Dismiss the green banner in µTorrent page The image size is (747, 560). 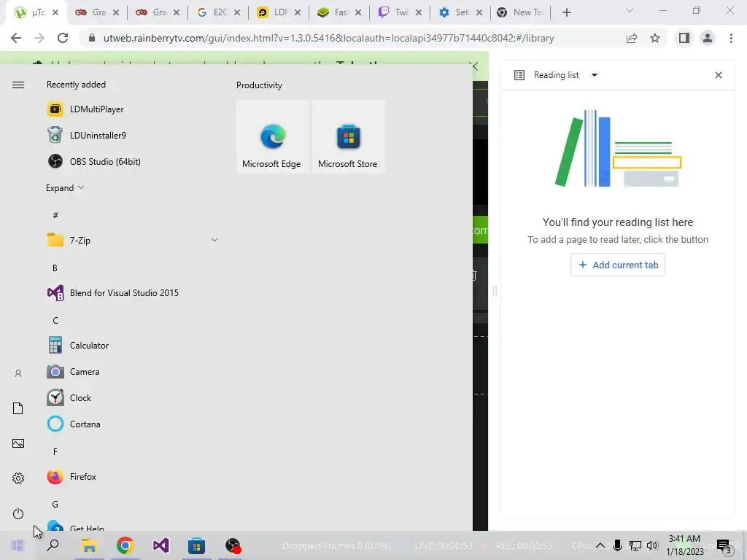(x=474, y=66)
